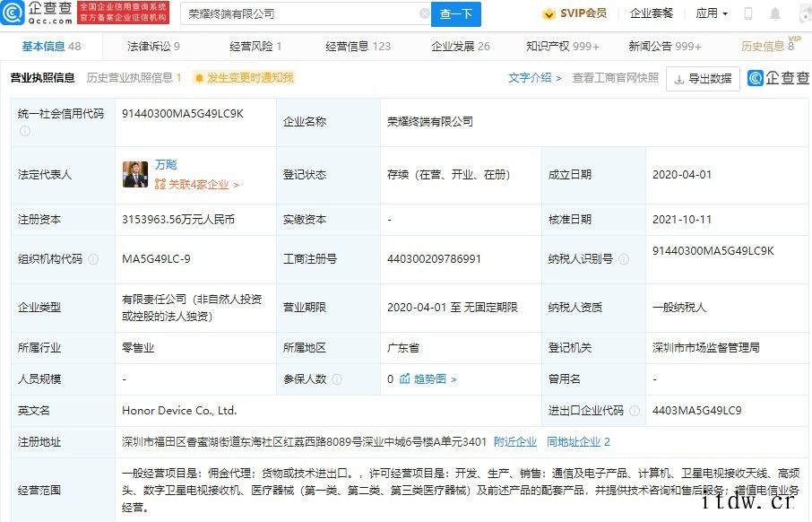Click approval date 2021-10-11

coord(682,220)
